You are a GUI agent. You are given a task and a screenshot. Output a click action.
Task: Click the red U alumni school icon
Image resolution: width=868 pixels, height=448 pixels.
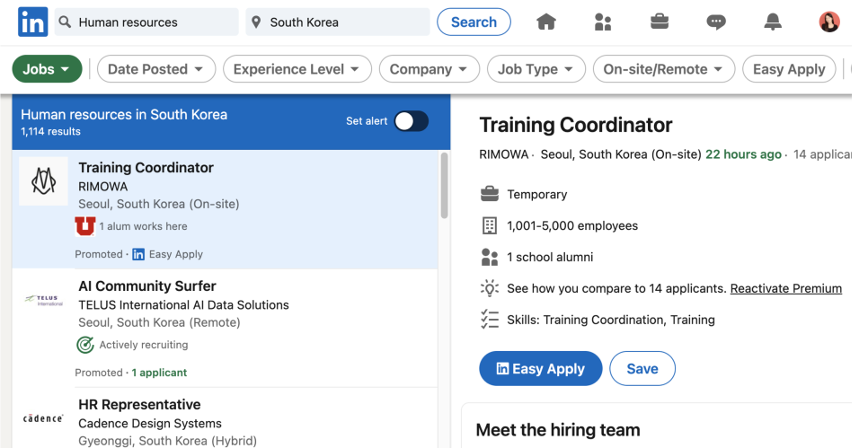pos(85,226)
